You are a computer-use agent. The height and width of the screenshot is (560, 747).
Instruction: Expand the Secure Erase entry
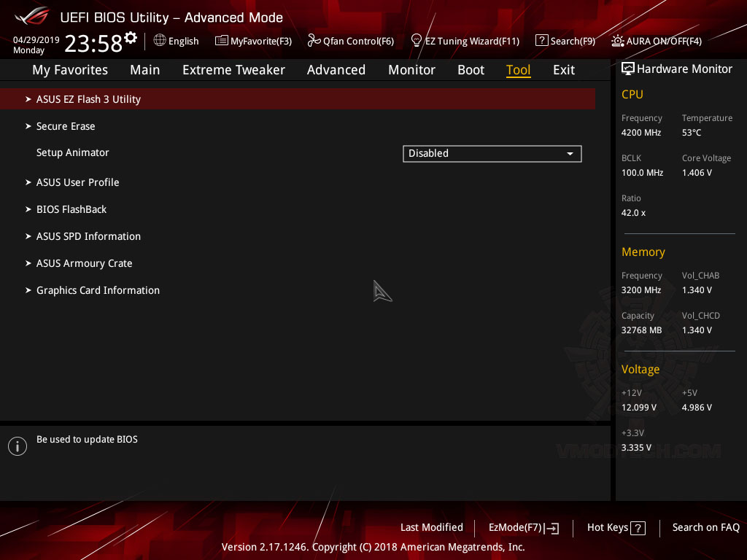pyautogui.click(x=65, y=126)
